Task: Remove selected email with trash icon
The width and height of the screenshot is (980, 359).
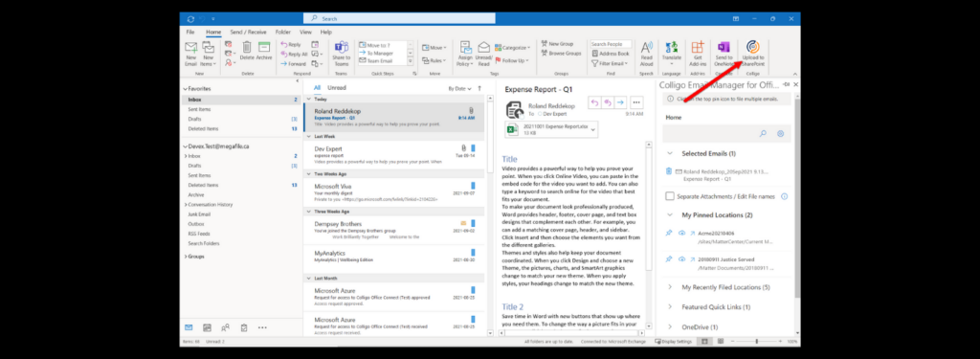Action: [x=669, y=170]
